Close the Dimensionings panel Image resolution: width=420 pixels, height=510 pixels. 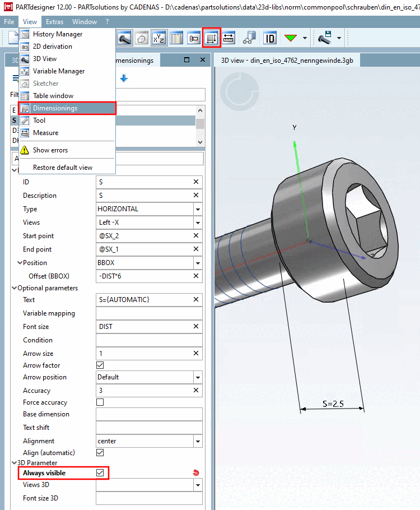[x=203, y=60]
